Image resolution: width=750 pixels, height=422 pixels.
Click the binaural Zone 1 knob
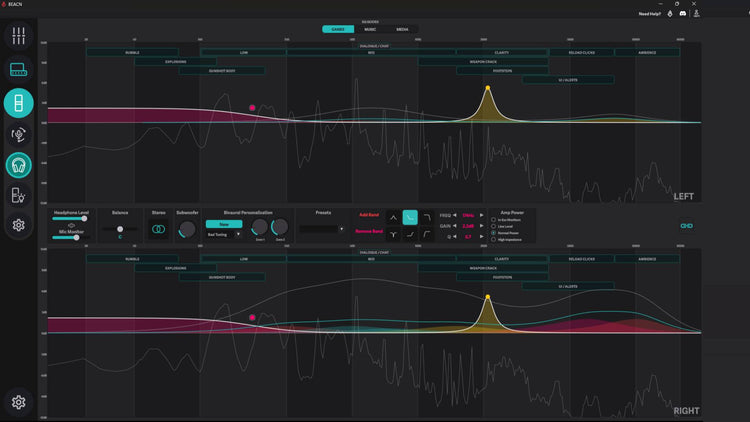(x=260, y=227)
